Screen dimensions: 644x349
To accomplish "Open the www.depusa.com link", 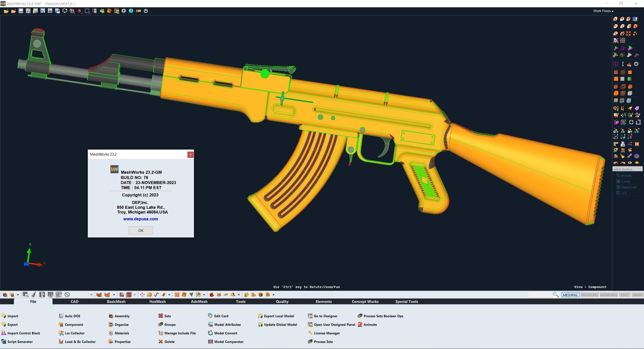I will 140,219.
